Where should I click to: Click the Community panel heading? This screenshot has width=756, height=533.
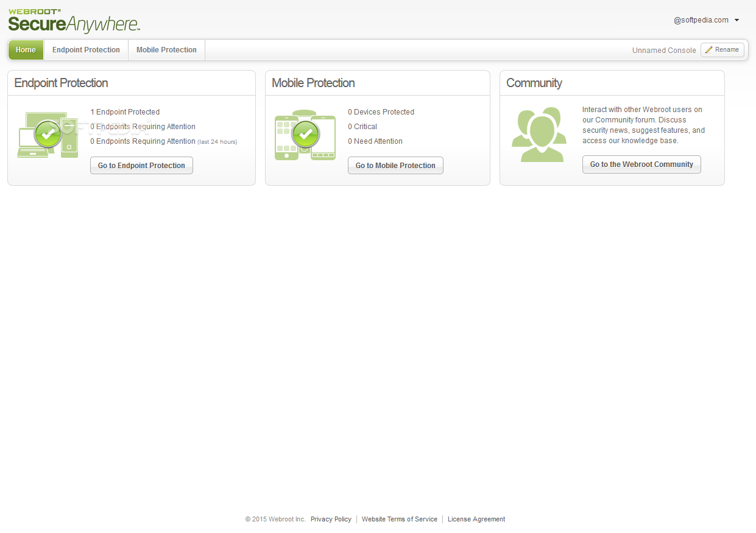coord(534,83)
